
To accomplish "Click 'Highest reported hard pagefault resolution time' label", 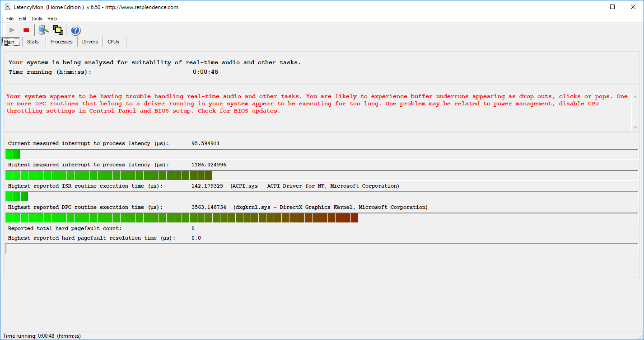I will pyautogui.click(x=92, y=238).
